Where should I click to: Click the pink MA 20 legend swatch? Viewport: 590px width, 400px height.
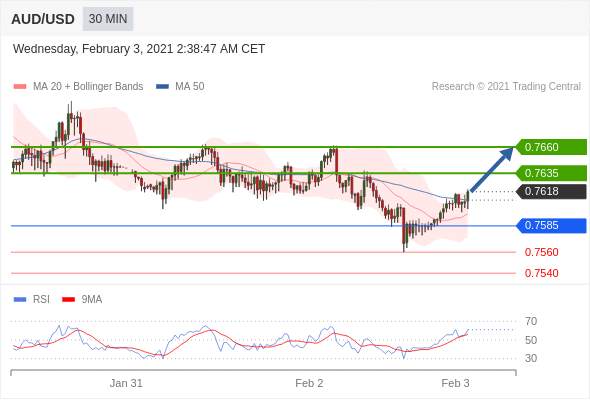point(20,87)
